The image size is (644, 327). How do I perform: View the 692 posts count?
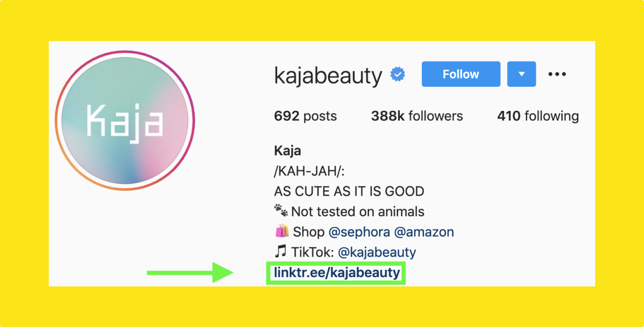pyautogui.click(x=305, y=117)
